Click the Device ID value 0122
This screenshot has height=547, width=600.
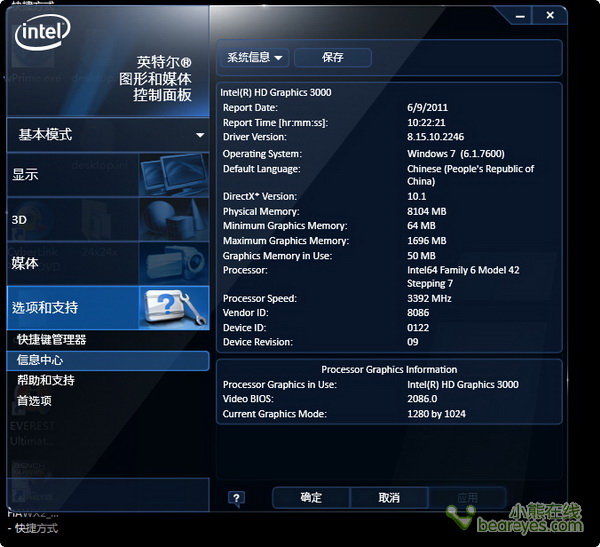(418, 328)
